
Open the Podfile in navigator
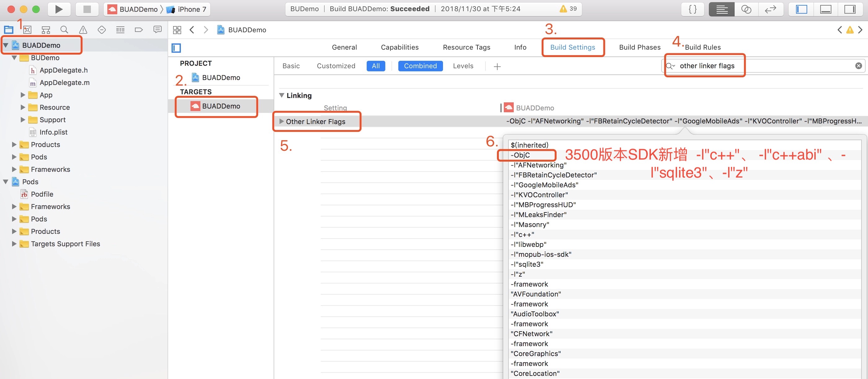42,194
